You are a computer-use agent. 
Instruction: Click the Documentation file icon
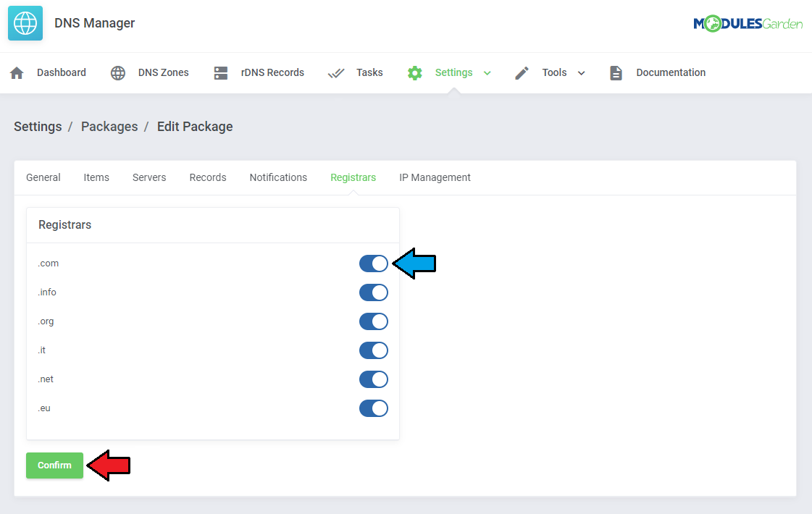point(616,73)
